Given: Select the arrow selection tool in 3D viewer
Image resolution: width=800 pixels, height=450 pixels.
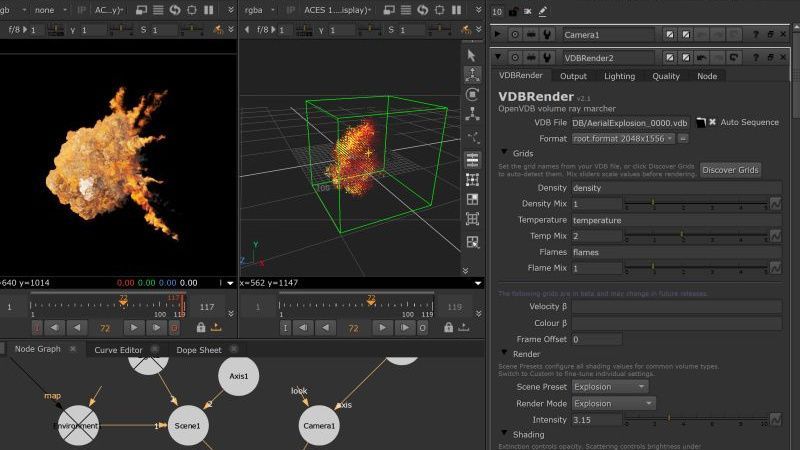Looking at the screenshot, I should pos(472,55).
